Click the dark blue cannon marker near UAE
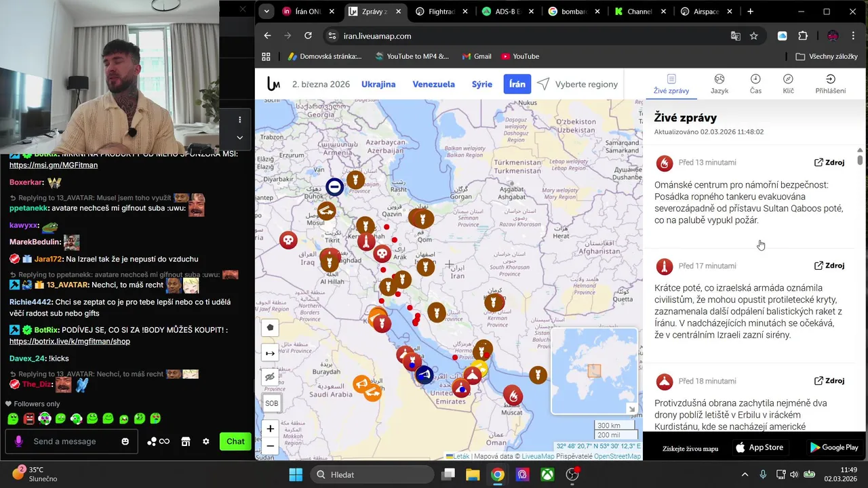Image resolution: width=868 pixels, height=488 pixels. point(425,375)
